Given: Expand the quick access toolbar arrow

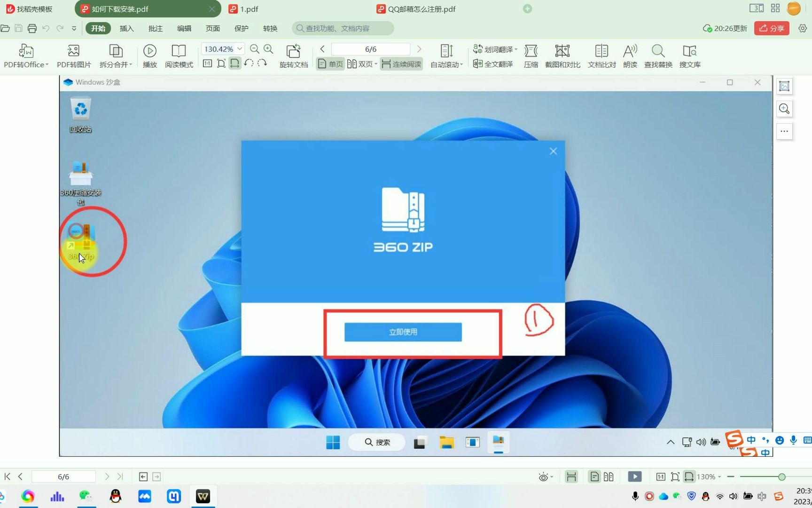Looking at the screenshot, I should tap(74, 28).
